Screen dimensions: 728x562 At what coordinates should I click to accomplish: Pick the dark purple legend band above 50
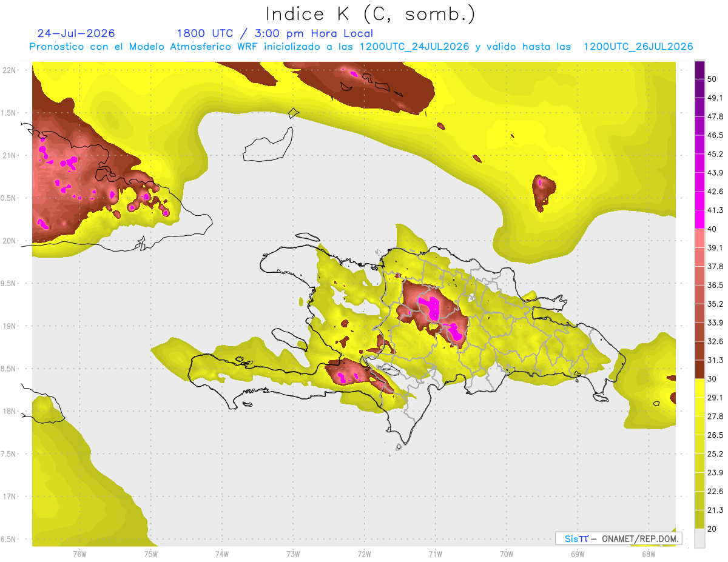click(699, 70)
